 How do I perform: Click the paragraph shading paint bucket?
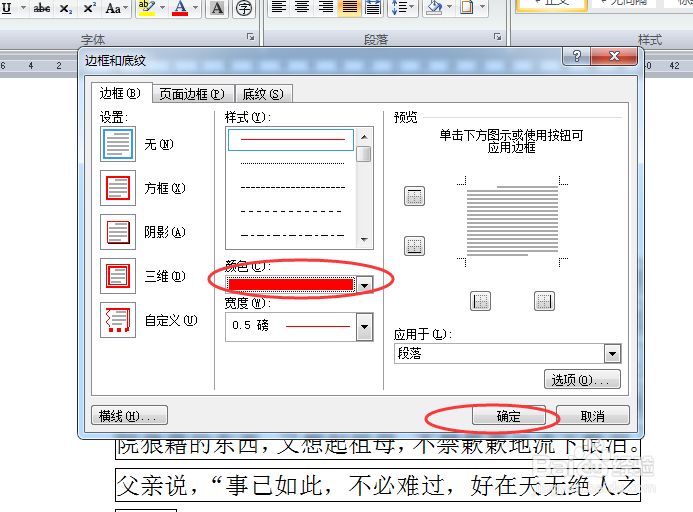pos(434,8)
